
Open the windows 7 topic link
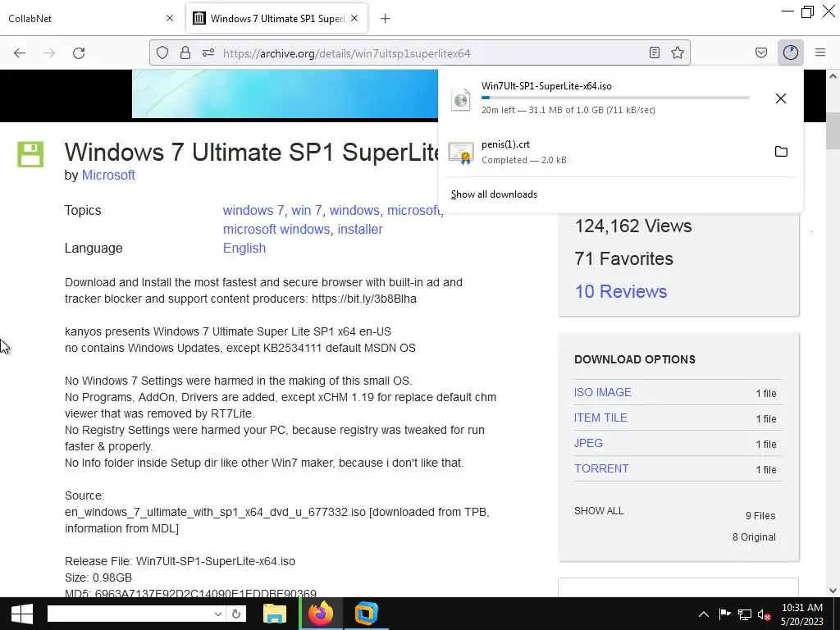[253, 210]
